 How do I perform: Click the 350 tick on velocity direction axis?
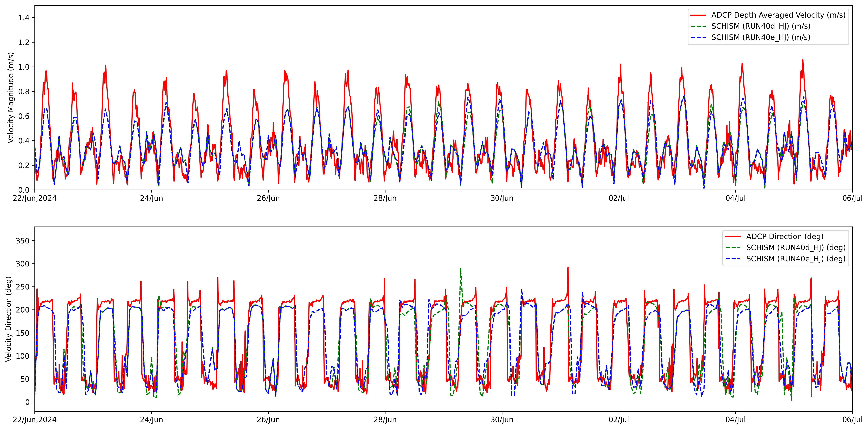click(x=23, y=241)
